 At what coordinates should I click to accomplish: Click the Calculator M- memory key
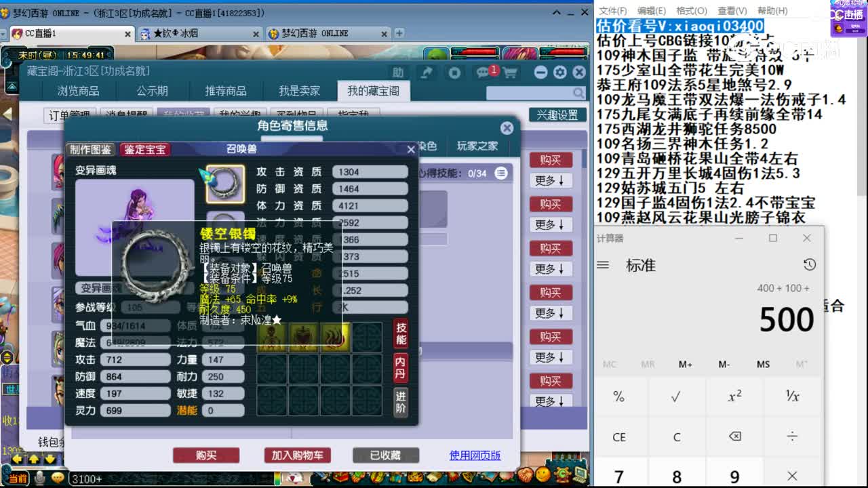pos(724,365)
